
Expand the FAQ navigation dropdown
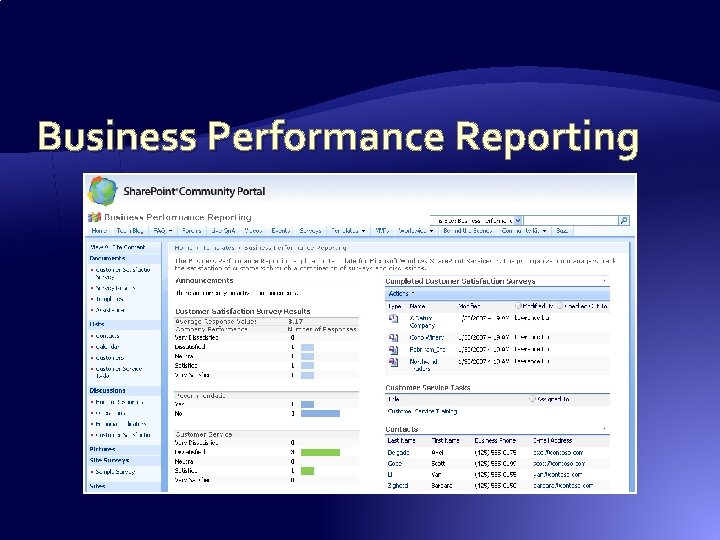pyautogui.click(x=170, y=231)
